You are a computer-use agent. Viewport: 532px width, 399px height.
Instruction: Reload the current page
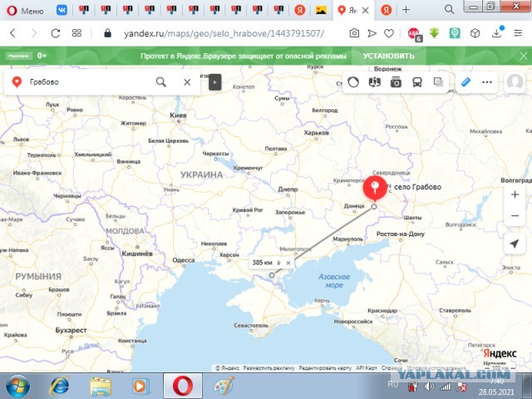[x=56, y=33]
